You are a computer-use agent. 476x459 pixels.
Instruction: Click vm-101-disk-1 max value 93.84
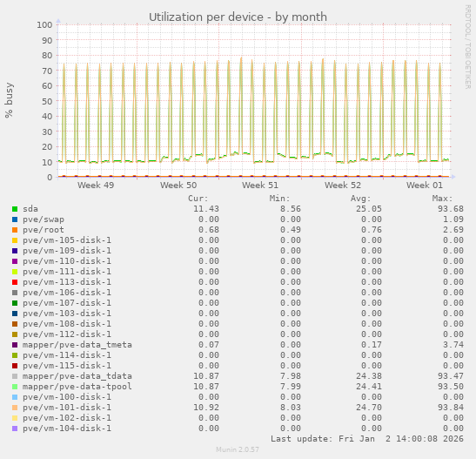[x=451, y=408]
